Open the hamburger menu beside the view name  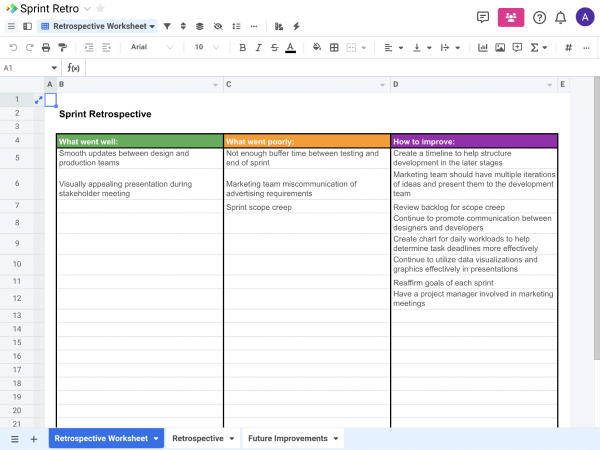tap(11, 26)
